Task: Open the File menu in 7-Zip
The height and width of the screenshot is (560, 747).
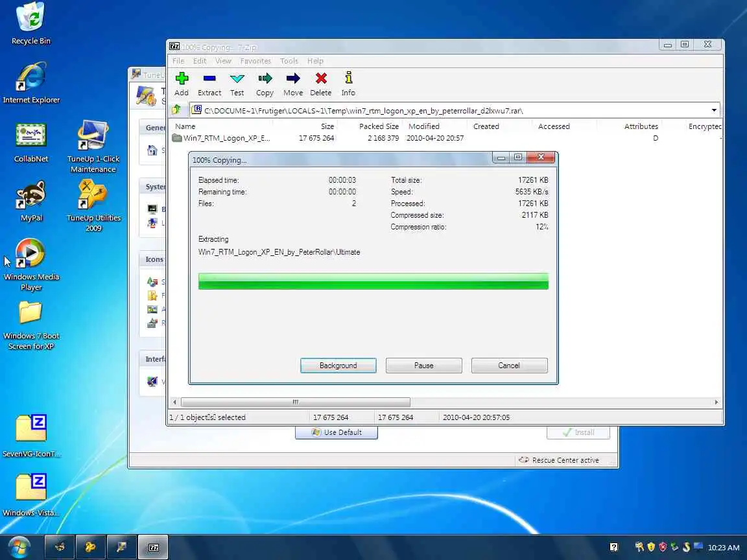Action: (x=178, y=61)
